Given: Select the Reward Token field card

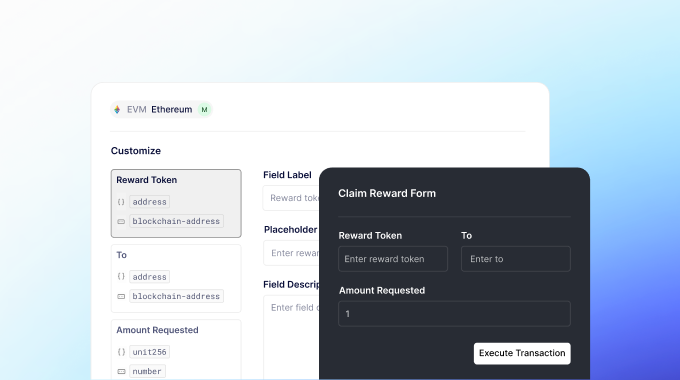Looking at the screenshot, I should (176, 203).
